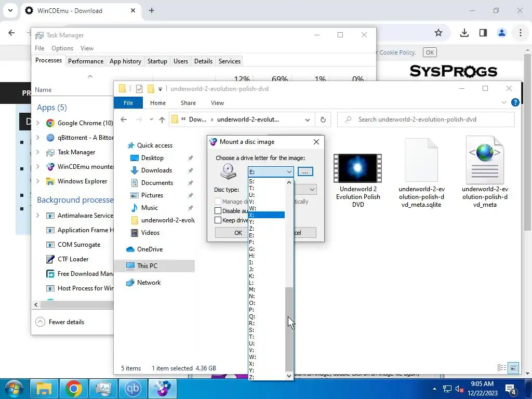The height and width of the screenshot is (399, 532).
Task: Toggle Disable autorun checkbox
Action: [218, 211]
